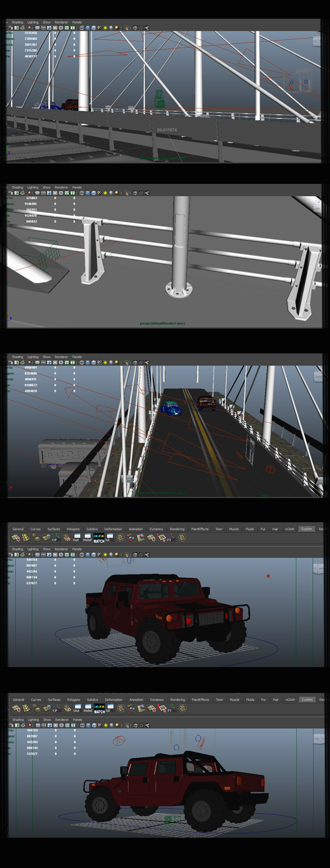This screenshot has width=330, height=868.
Task: Click isolate select icon in front-view Hummer viewport
Action: pyautogui.click(x=126, y=554)
